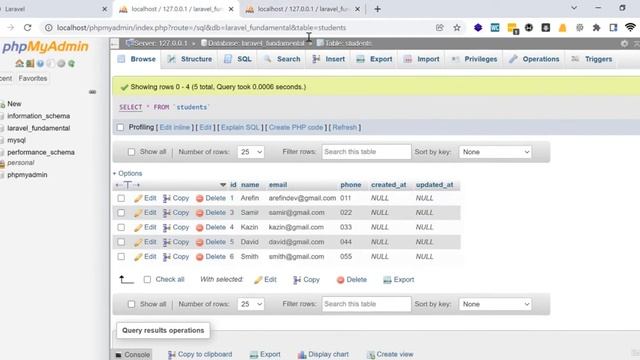Open phpMyAdmin home icon in sidebar
640x360 pixels.
pos(19,64)
